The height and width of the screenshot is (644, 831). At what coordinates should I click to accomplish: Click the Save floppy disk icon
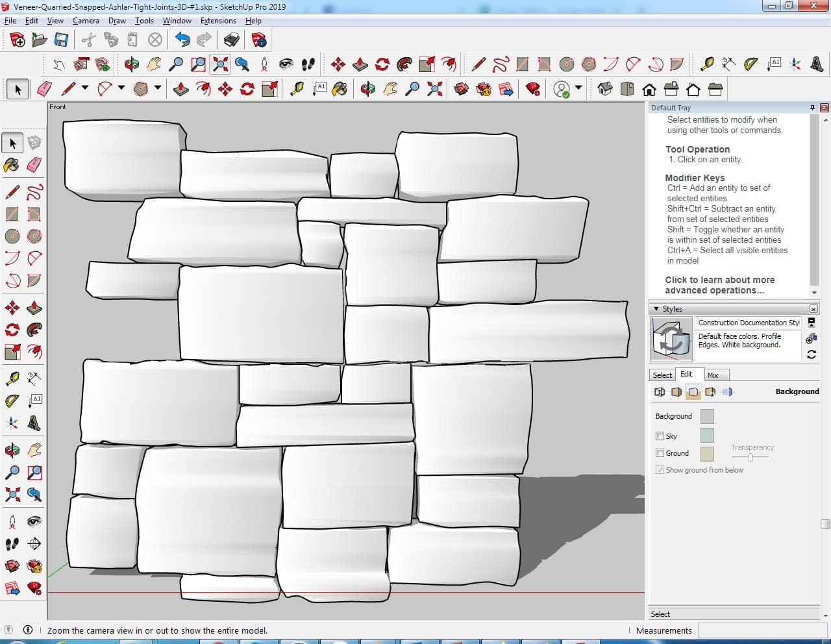(x=61, y=40)
